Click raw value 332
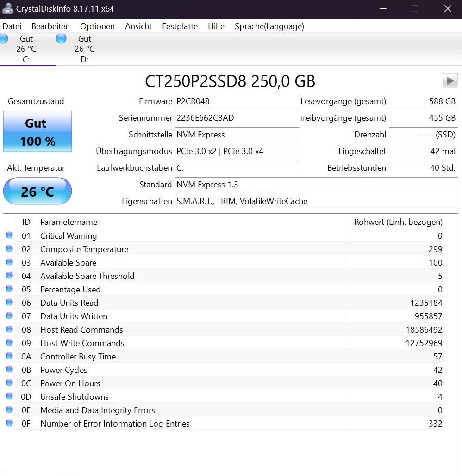462x476 pixels. (x=435, y=423)
